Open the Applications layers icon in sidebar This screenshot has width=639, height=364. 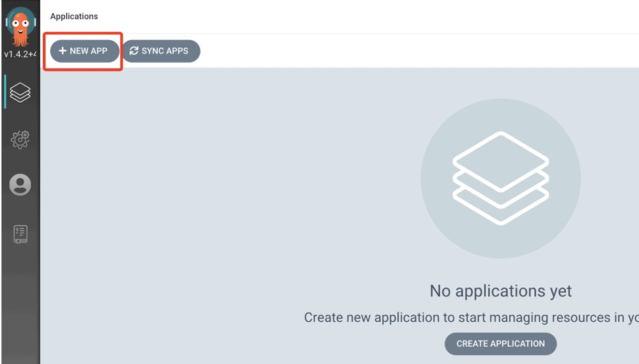(20, 92)
